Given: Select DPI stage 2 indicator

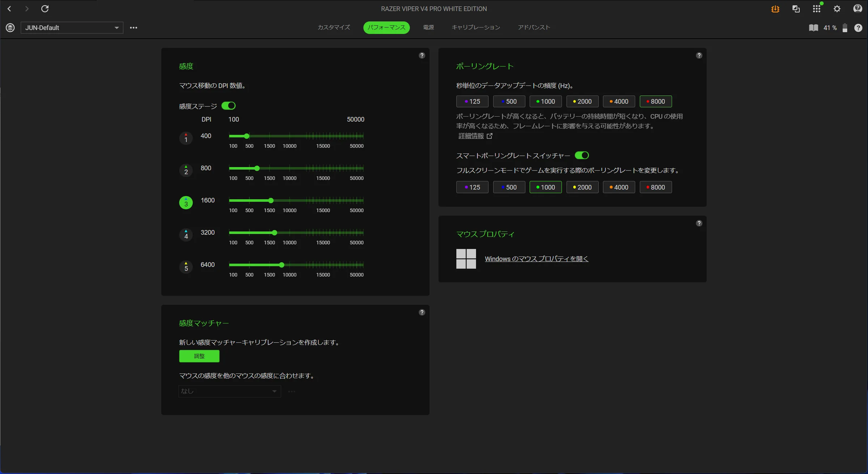Looking at the screenshot, I should [186, 170].
